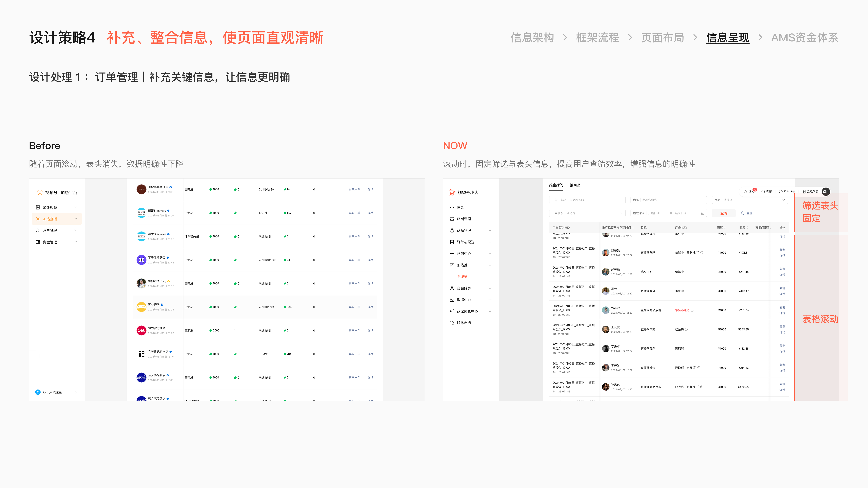868x488 pixels.
Task: Click the 查询 search button
Action: click(724, 213)
